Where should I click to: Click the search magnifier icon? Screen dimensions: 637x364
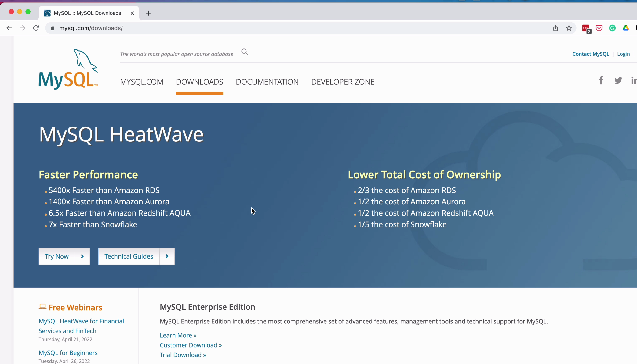pyautogui.click(x=244, y=52)
